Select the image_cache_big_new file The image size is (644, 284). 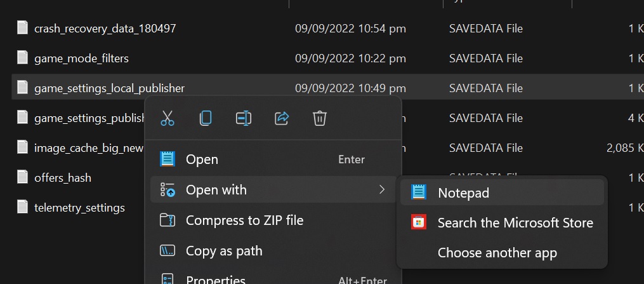pos(89,148)
